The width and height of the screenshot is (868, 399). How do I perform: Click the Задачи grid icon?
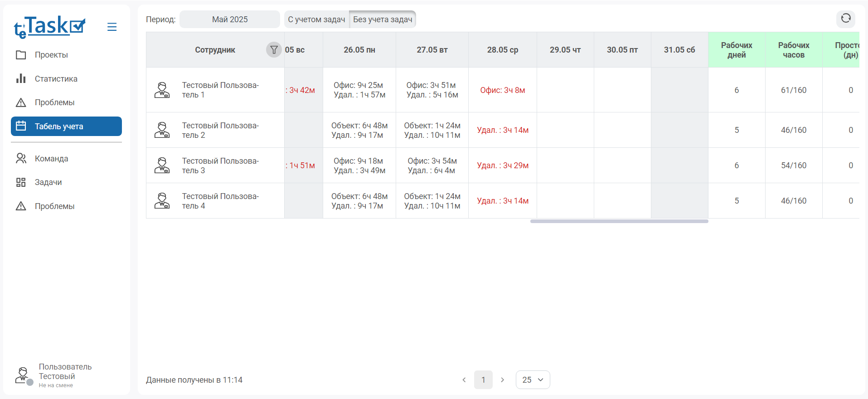pos(21,182)
